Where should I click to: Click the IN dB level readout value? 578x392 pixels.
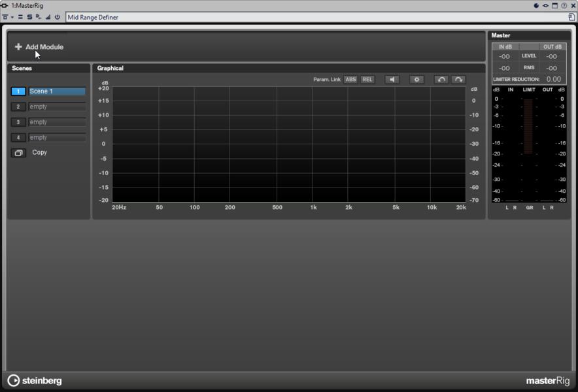click(504, 56)
